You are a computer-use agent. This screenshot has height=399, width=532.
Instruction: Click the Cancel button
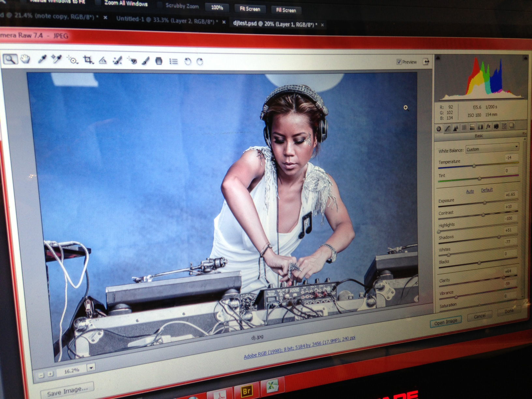point(480,316)
